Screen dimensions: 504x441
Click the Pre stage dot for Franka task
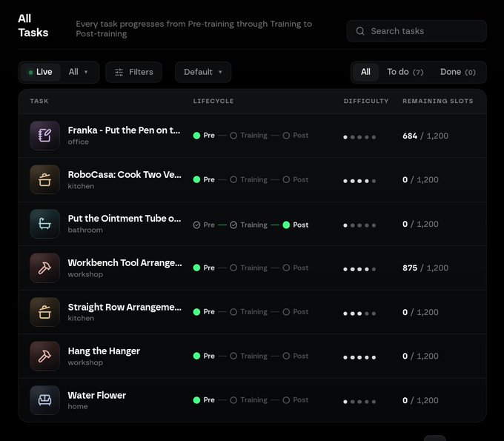(x=196, y=136)
